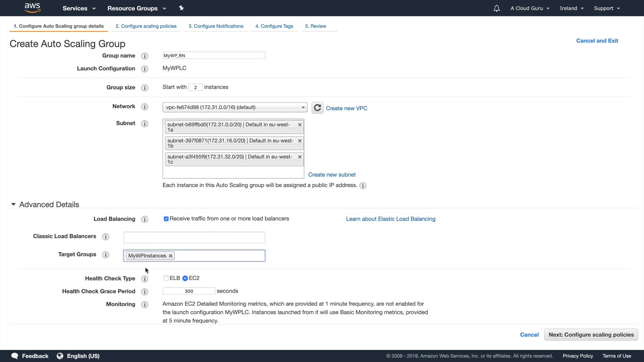Image resolution: width=644 pixels, height=362 pixels.
Task: Select EC2 health check type
Action: pyautogui.click(x=185, y=278)
